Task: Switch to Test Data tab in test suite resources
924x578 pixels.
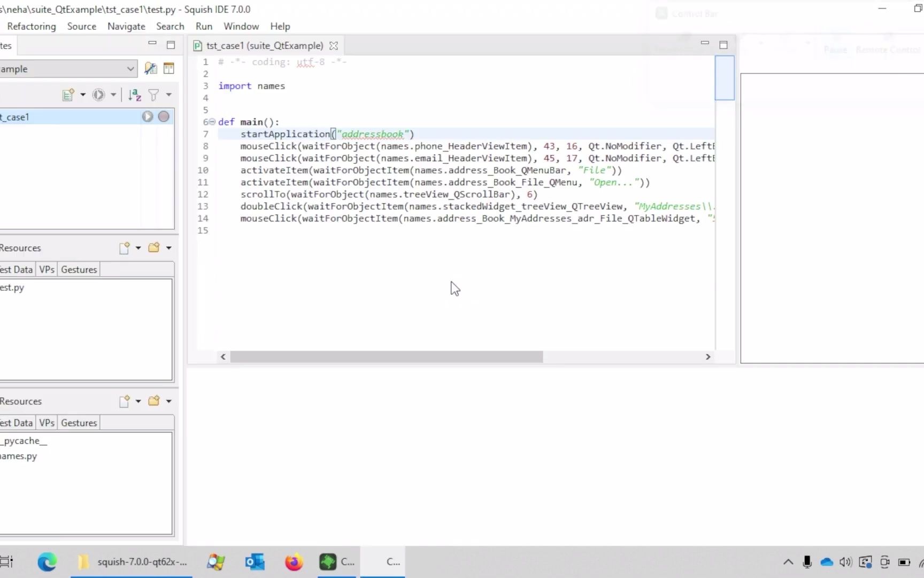Action: coord(17,422)
